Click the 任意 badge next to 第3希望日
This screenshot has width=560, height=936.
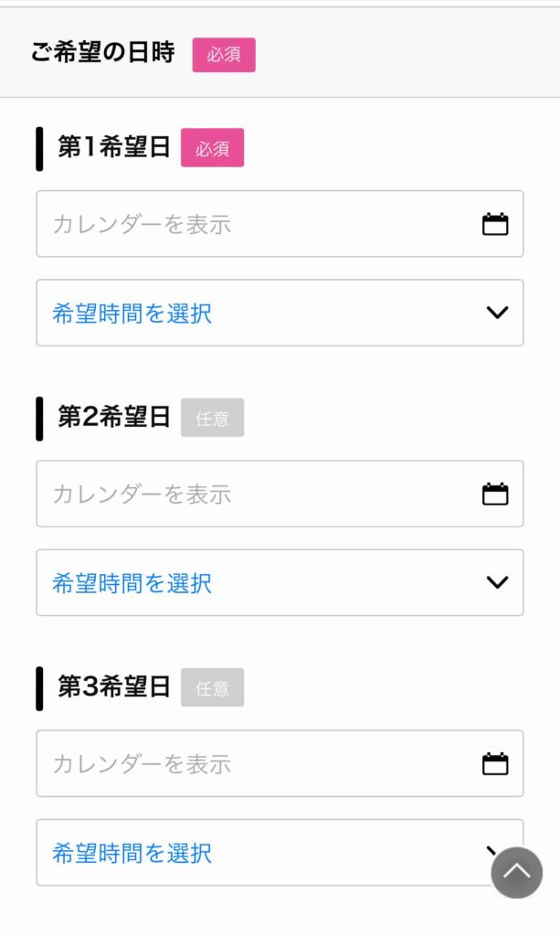coord(214,687)
